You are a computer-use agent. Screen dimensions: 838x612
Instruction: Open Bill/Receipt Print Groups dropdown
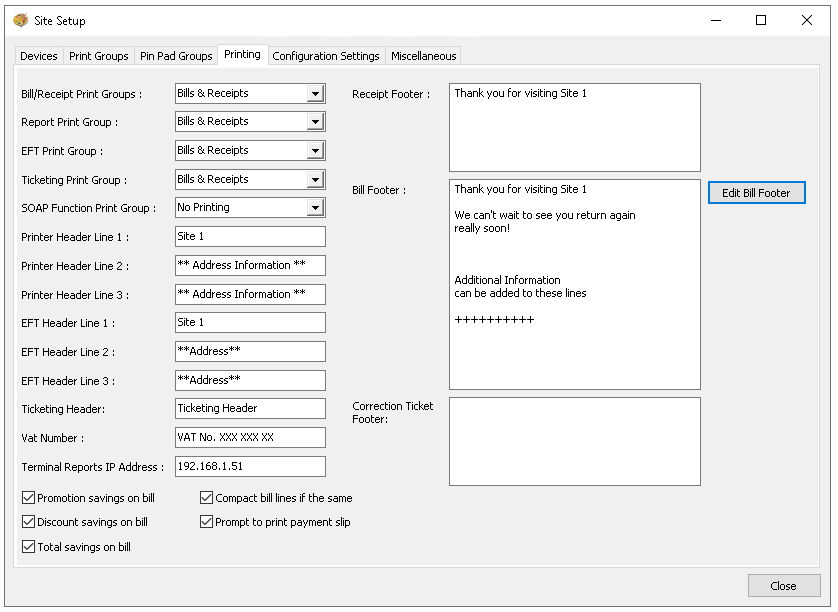click(315, 94)
